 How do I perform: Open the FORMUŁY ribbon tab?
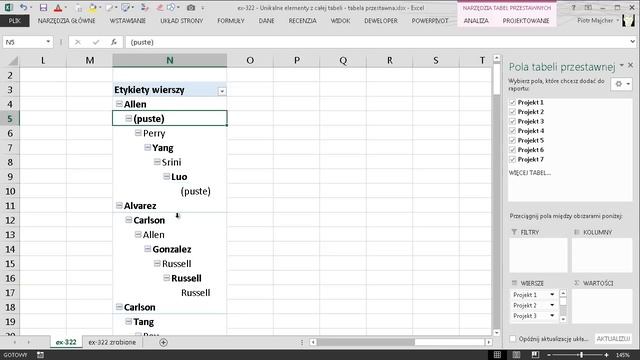click(x=231, y=20)
